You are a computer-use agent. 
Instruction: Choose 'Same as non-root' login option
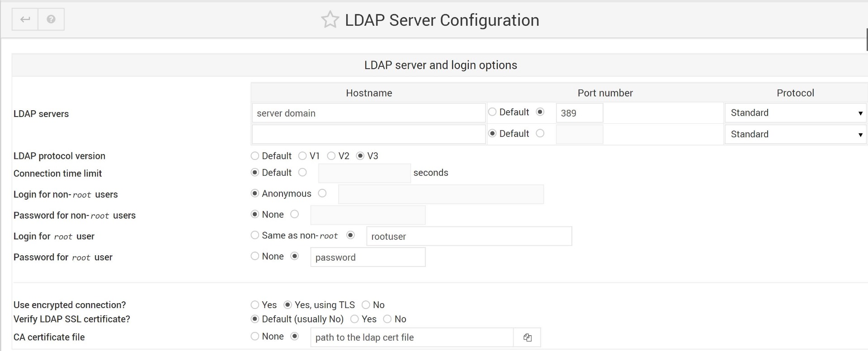pos(255,235)
